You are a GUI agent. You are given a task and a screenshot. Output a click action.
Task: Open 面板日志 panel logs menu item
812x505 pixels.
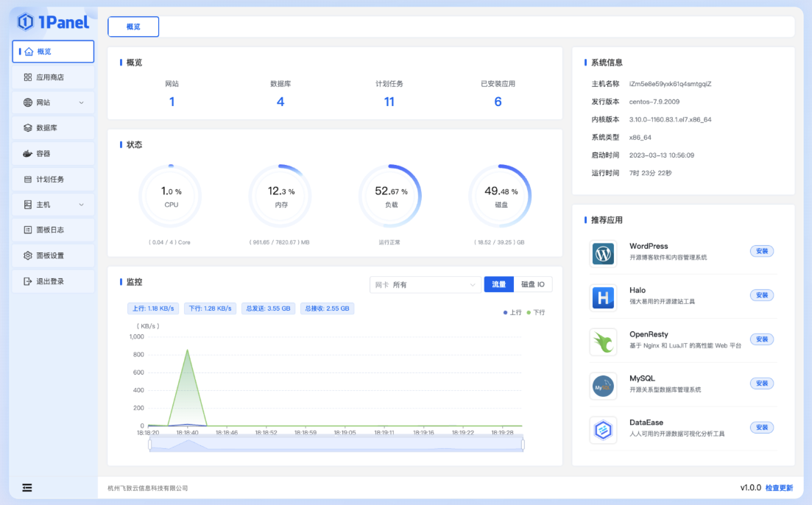(x=50, y=230)
